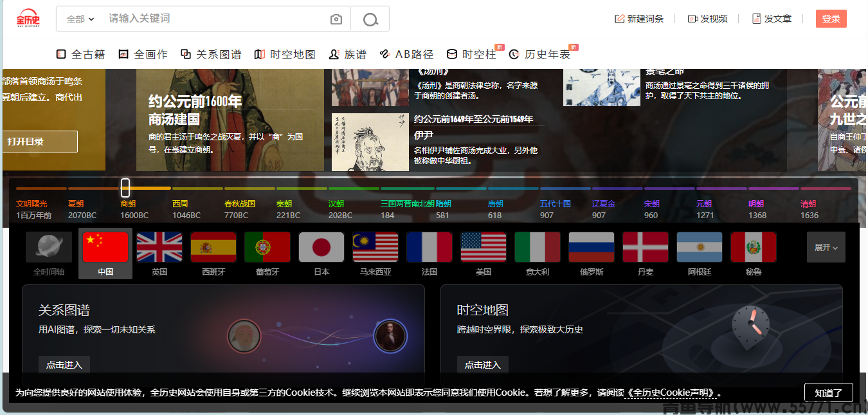The image size is (868, 415).
Task: Select 五代十国 on the timeline
Action: 556,209
